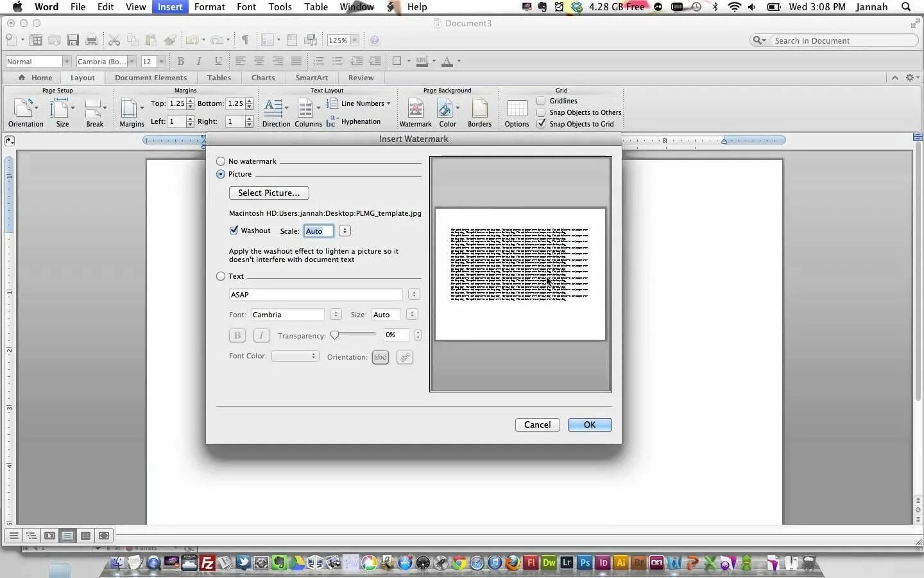The image size is (924, 578).
Task: Open the Scale dropdown arrows
Action: [x=345, y=231]
